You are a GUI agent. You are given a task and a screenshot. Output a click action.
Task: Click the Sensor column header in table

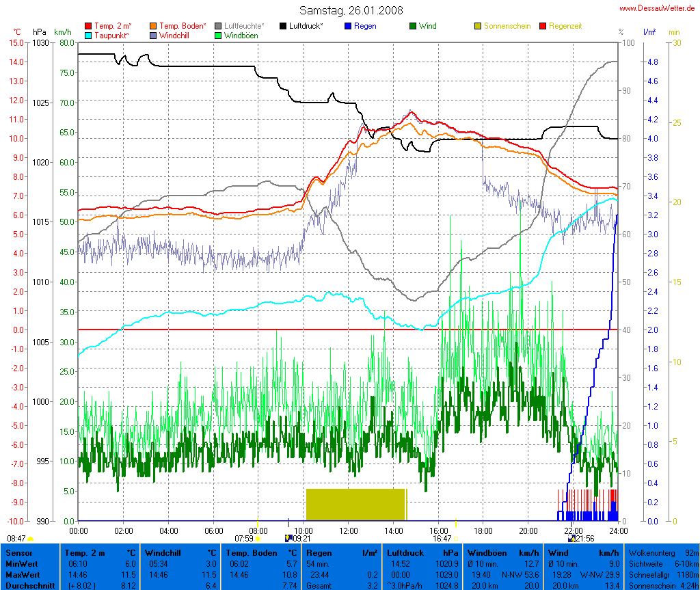[x=19, y=552]
